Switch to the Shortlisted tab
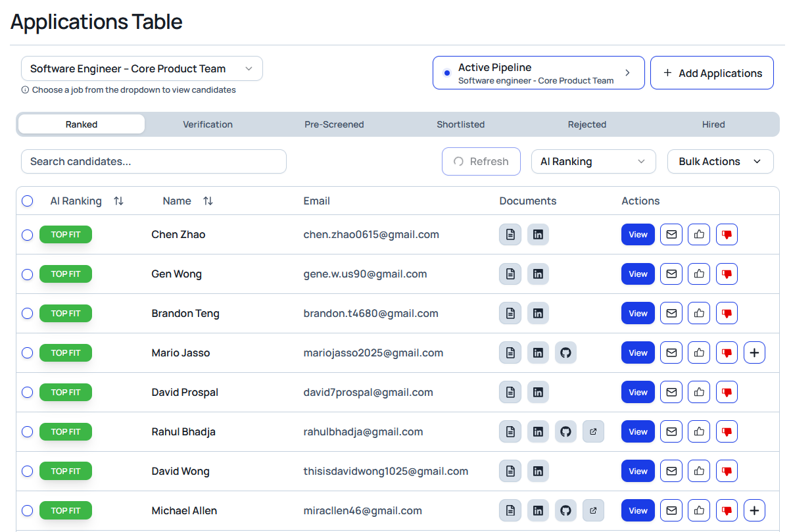The width and height of the screenshot is (791, 532). coord(460,124)
